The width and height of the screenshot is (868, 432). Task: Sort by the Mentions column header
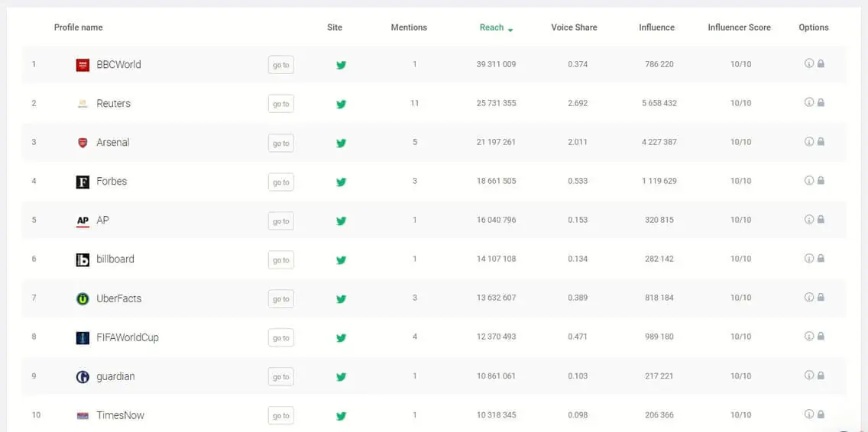[x=409, y=27]
